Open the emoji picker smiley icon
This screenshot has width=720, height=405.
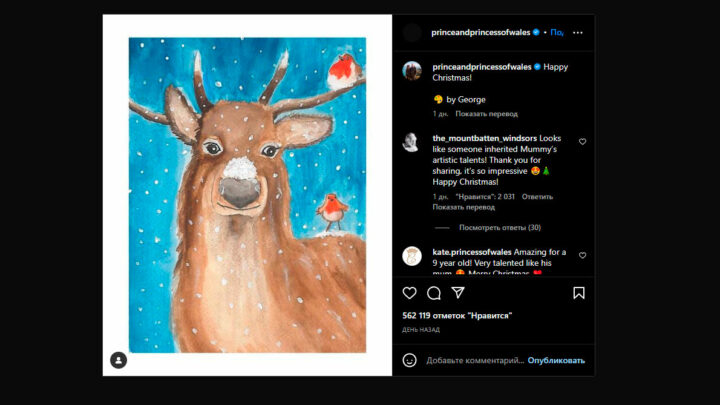pyautogui.click(x=409, y=360)
